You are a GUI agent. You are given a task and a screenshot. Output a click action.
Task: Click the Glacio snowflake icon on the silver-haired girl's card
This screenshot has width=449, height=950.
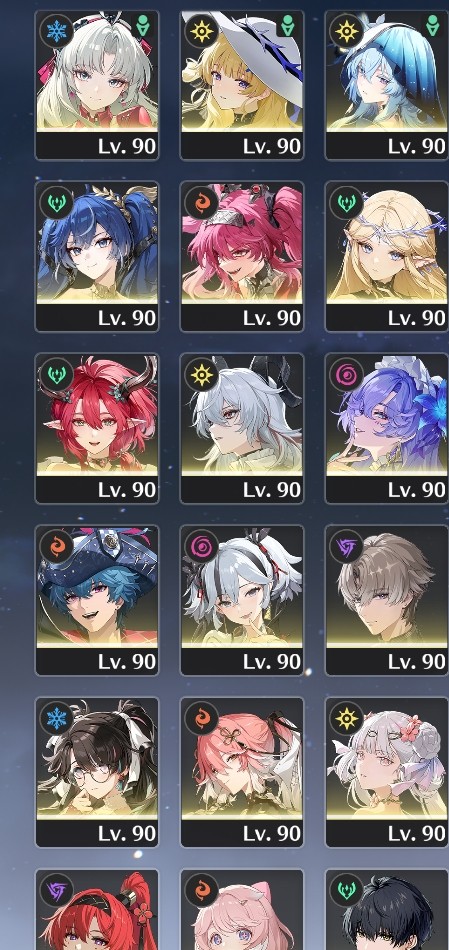[x=57, y=30]
